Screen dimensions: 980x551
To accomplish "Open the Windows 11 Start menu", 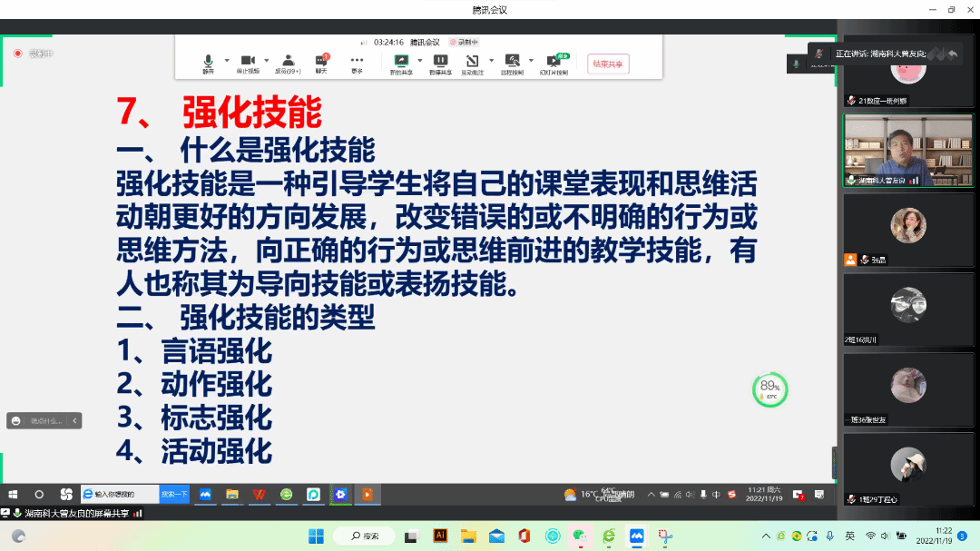I will 317,536.
